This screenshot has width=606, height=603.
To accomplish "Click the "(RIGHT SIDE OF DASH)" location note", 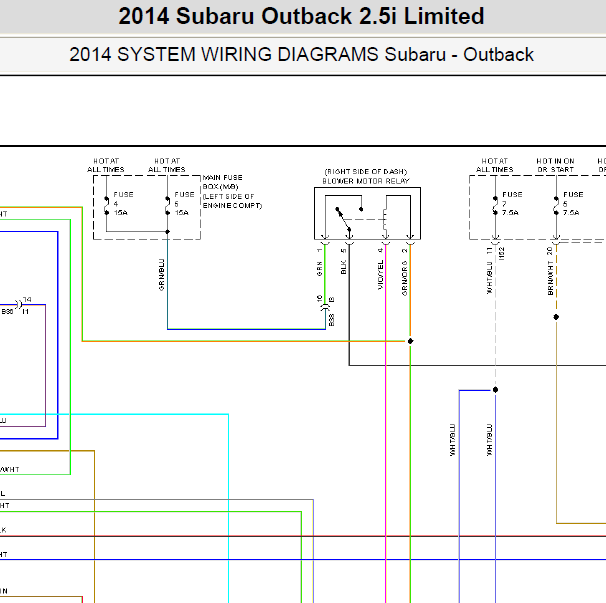I will coord(366,171).
